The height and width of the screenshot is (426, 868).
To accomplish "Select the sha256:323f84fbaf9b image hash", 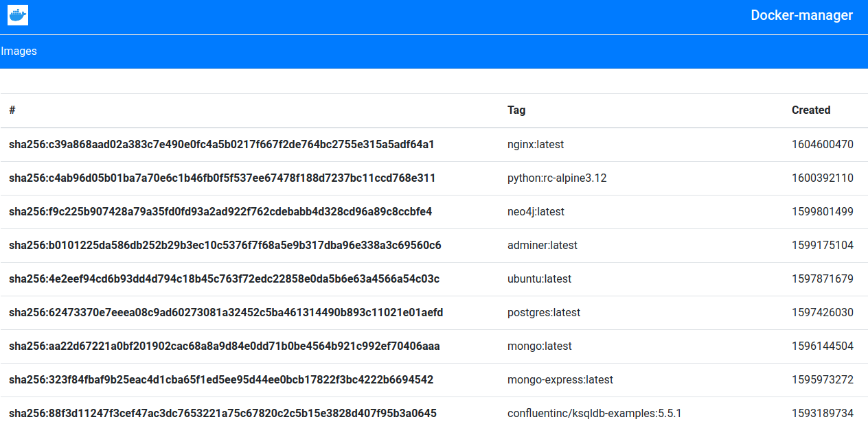I will click(221, 379).
